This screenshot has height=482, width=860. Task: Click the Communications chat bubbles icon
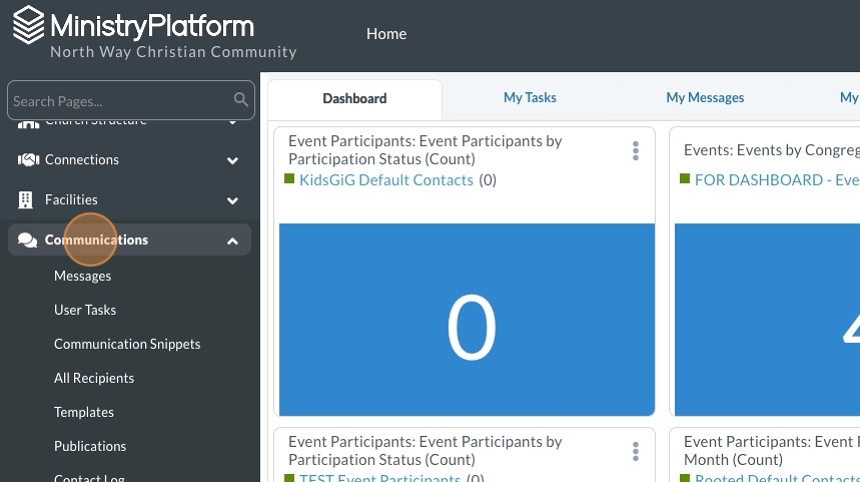pos(28,240)
